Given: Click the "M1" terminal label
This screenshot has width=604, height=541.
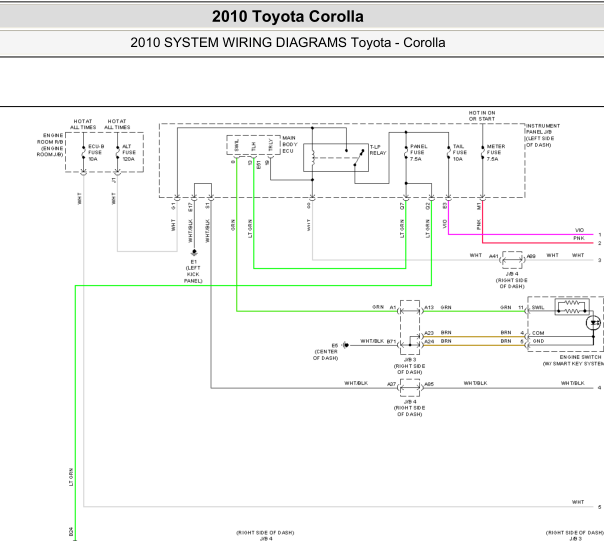Looking at the screenshot, I should (479, 207).
